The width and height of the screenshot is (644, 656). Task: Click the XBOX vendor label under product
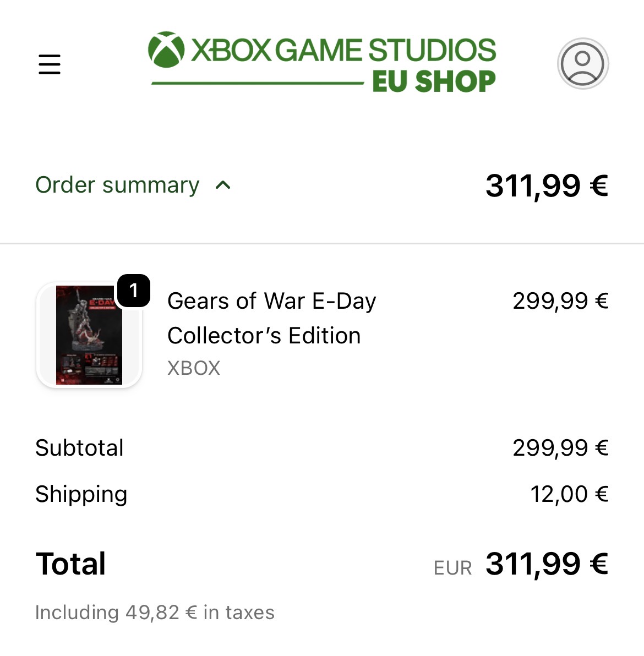click(194, 368)
